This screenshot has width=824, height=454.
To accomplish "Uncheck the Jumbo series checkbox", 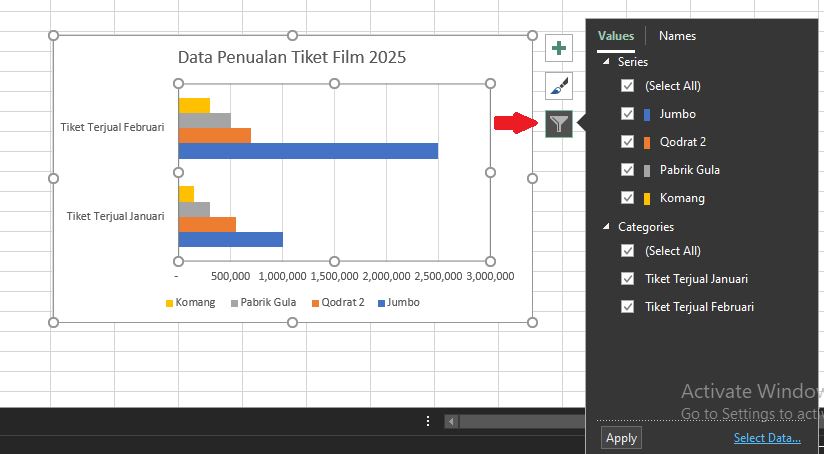I will coord(628,114).
